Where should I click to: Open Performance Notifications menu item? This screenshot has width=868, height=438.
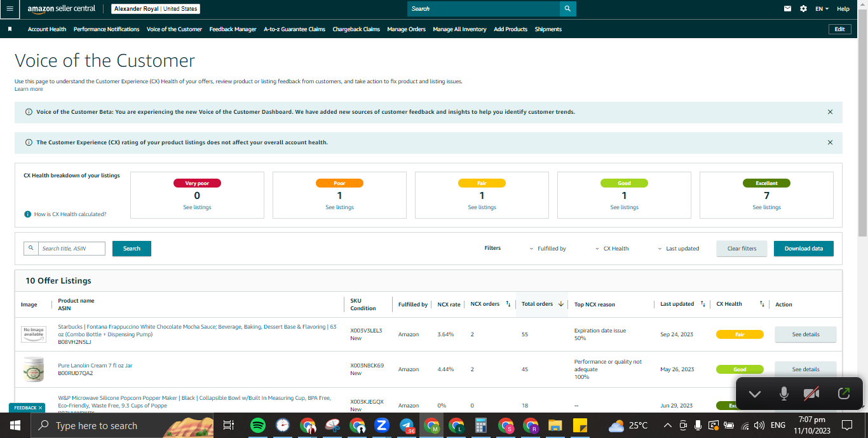tap(107, 29)
